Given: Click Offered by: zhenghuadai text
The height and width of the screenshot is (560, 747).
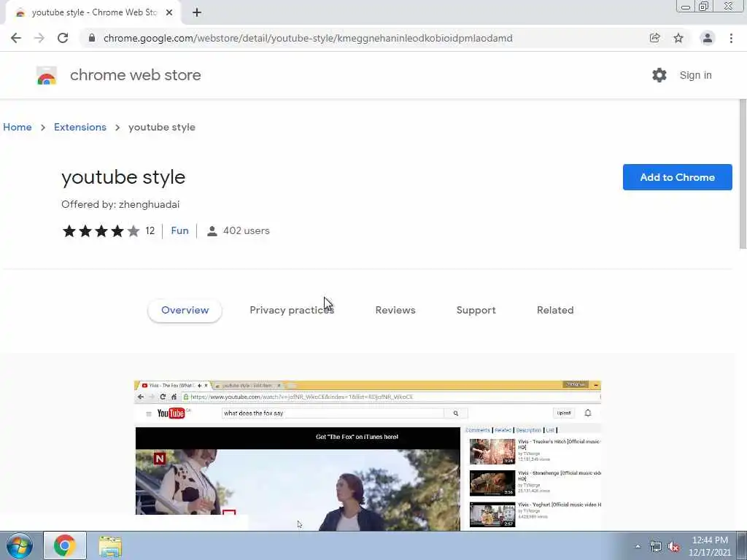Looking at the screenshot, I should tap(120, 204).
